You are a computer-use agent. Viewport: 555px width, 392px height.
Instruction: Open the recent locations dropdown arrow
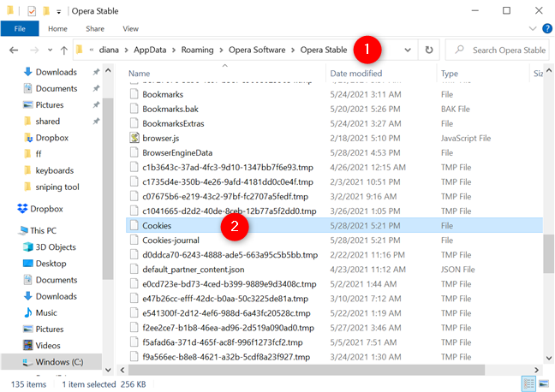point(50,50)
